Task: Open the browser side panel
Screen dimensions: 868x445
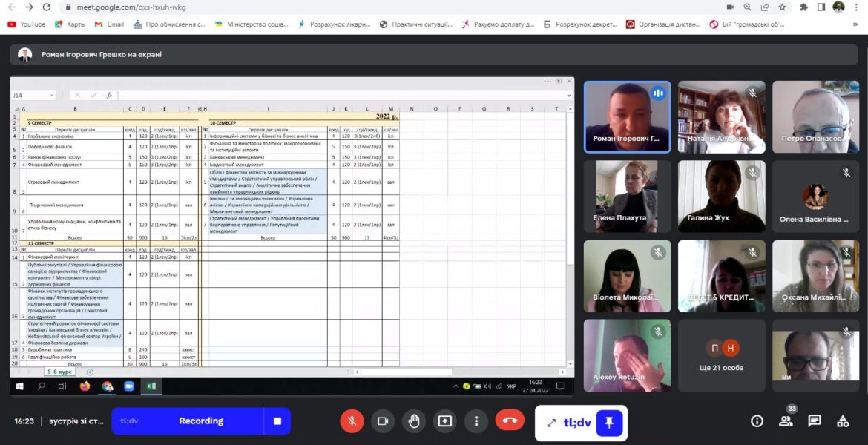Action: point(821,7)
